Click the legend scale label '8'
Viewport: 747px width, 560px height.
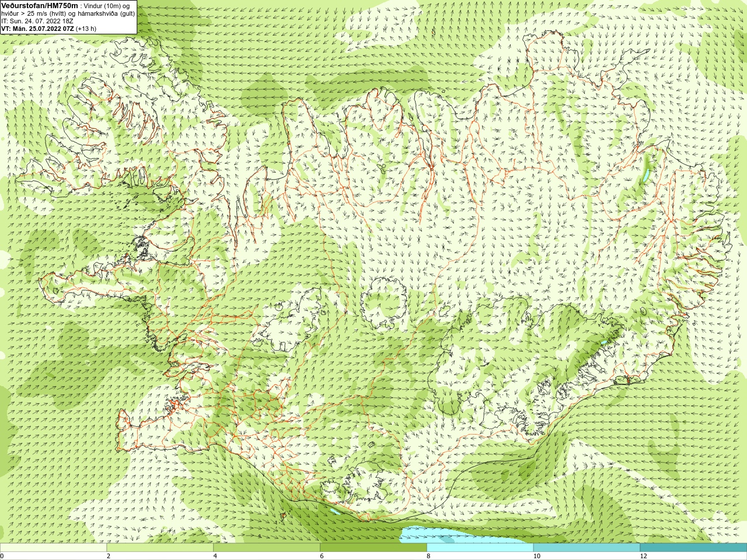click(428, 556)
